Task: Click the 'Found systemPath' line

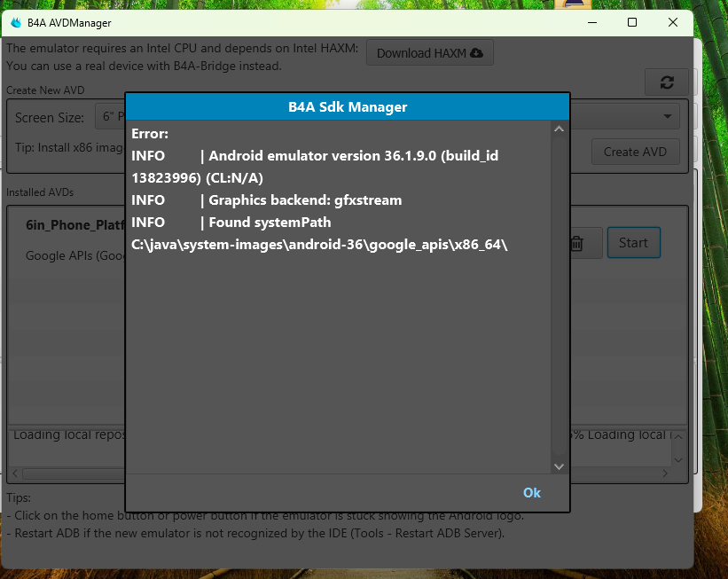Action: 231,223
